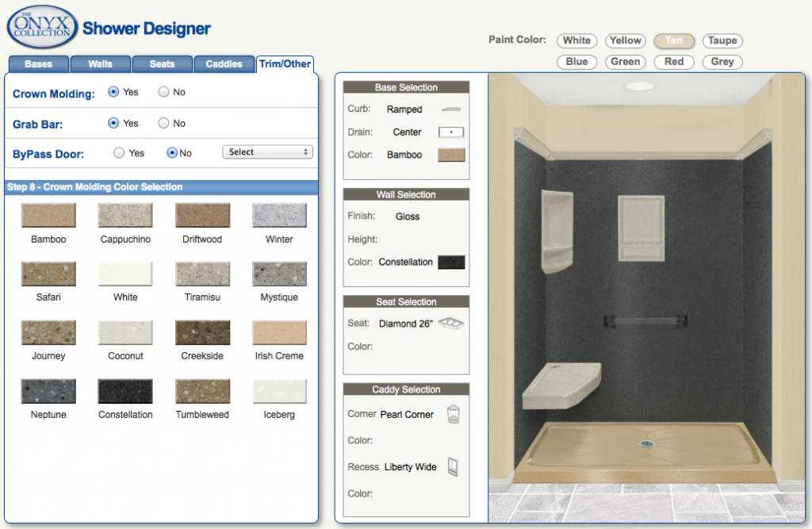Choose the Creekside color swatch

(202, 332)
